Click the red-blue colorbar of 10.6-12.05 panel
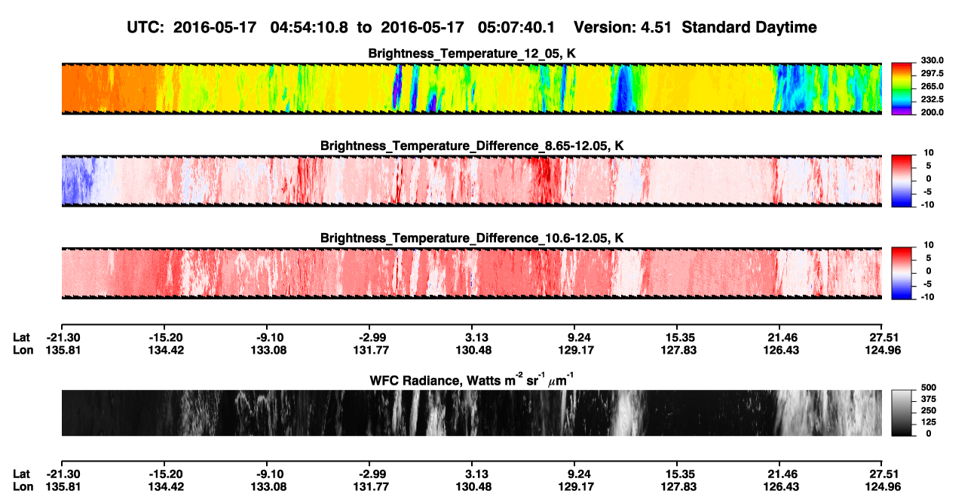 pyautogui.click(x=902, y=273)
